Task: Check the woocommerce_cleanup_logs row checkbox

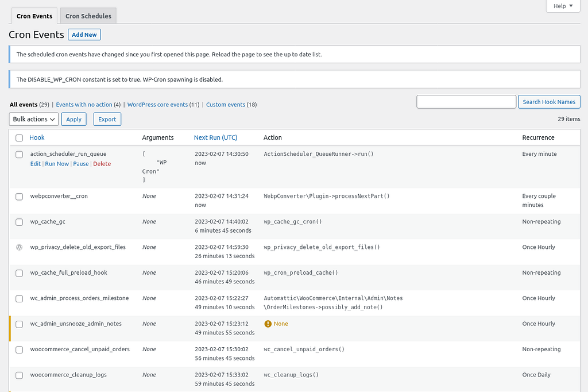Action: coord(19,375)
